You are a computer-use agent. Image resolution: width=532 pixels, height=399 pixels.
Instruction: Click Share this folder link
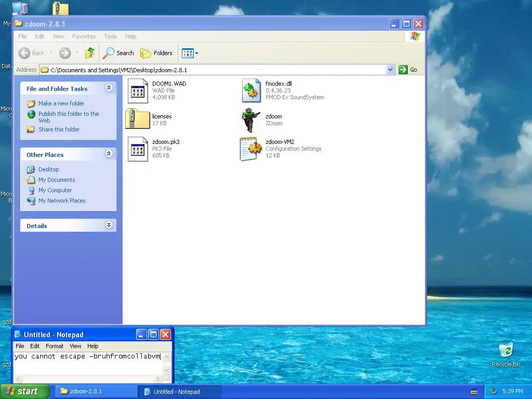pos(59,129)
